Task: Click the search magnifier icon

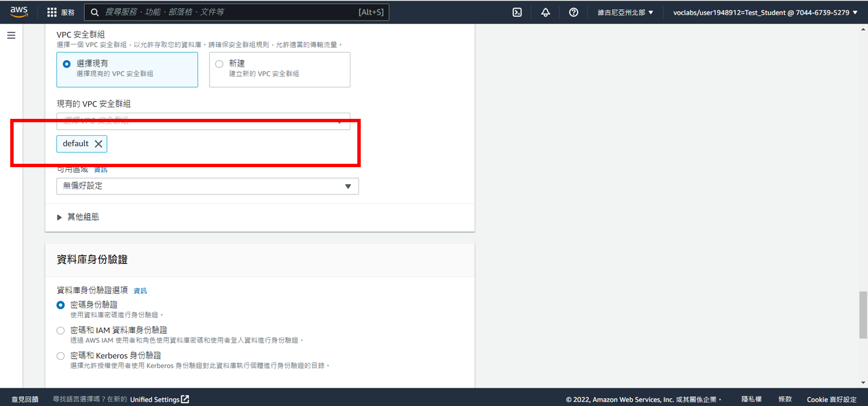Action: pyautogui.click(x=94, y=12)
